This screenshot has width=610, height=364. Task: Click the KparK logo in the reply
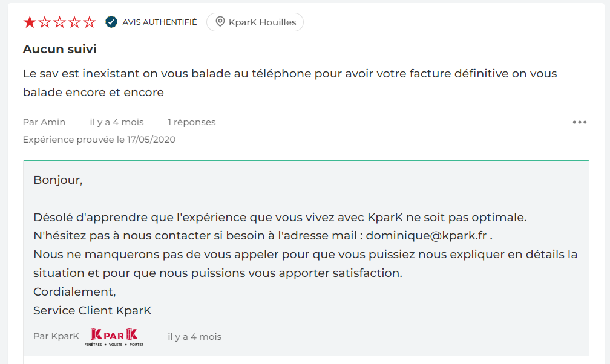coord(113,336)
